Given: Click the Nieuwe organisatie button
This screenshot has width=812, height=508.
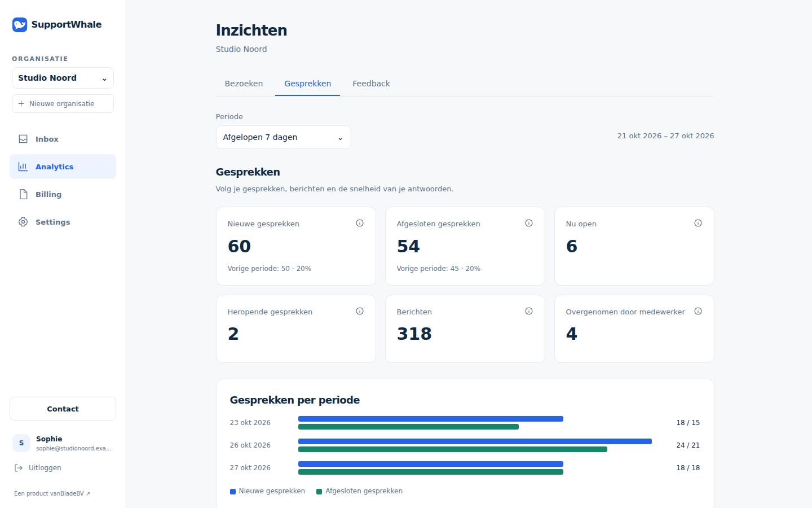Looking at the screenshot, I should click(63, 103).
